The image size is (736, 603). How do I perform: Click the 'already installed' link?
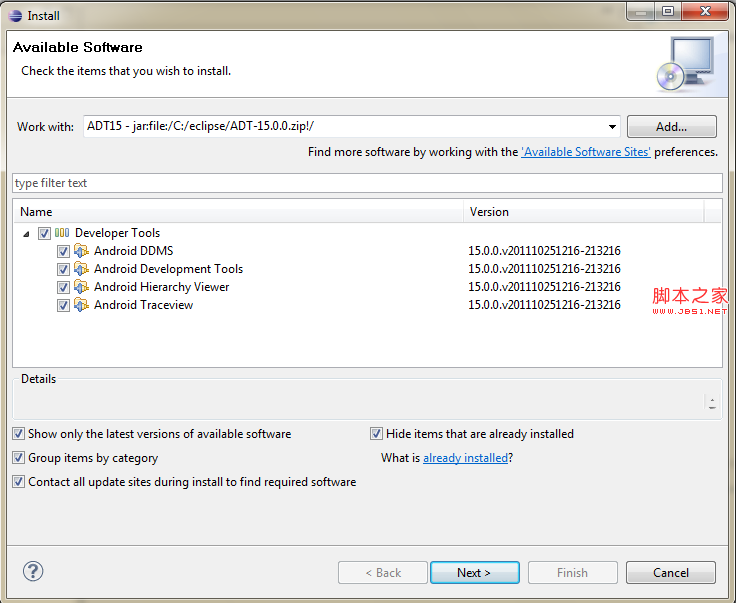[465, 458]
